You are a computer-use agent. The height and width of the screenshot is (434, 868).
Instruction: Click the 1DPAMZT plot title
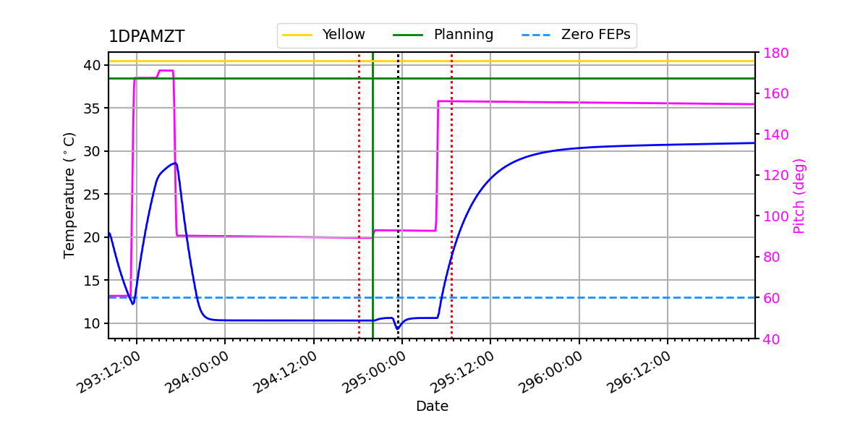click(x=147, y=37)
